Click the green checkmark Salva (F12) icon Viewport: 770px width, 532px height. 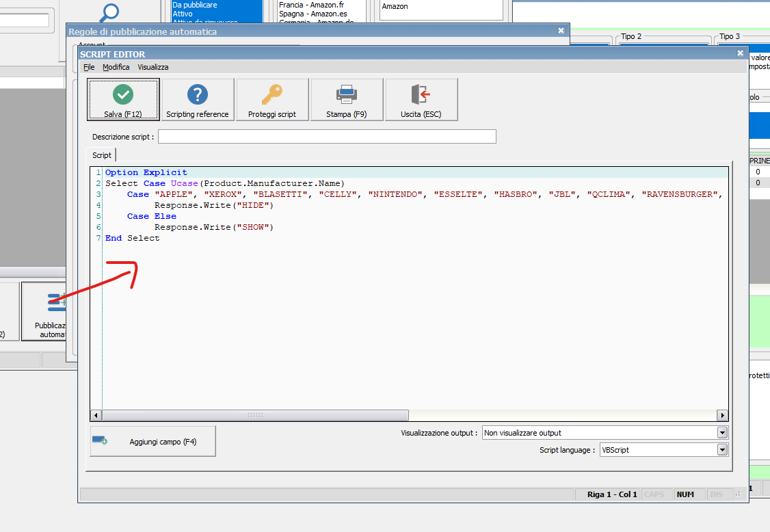pos(123,94)
